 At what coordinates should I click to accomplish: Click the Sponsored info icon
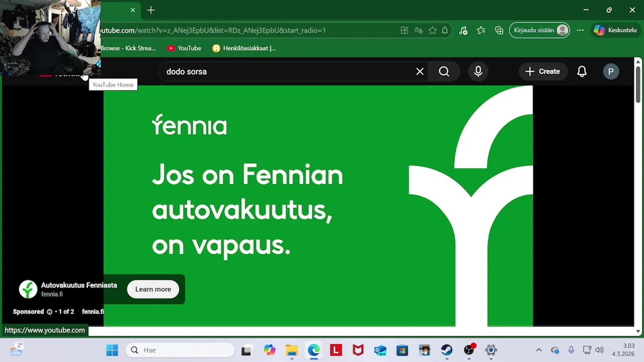[49, 312]
